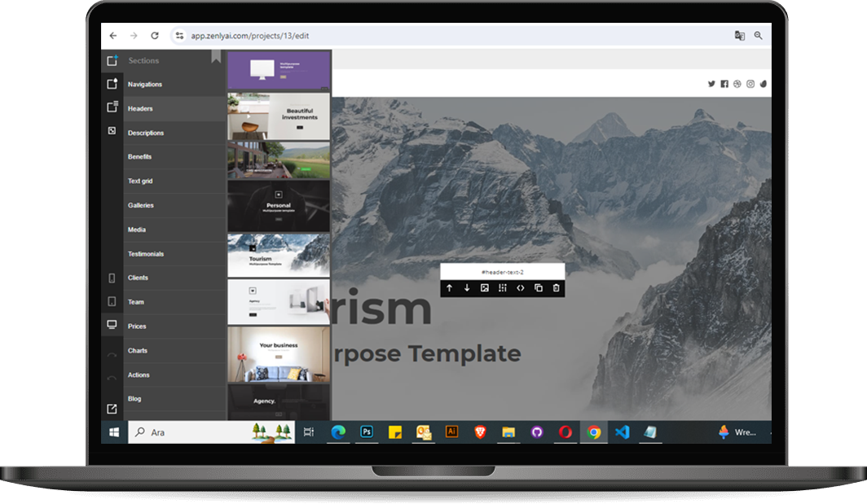Switch to desktop monitor preview icon

pyautogui.click(x=112, y=325)
